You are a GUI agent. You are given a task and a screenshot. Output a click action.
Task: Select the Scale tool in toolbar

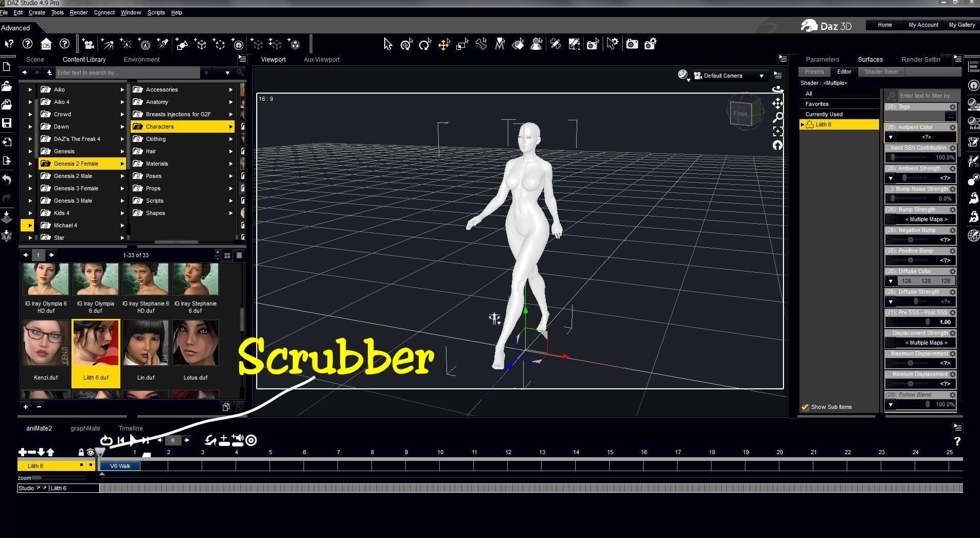(462, 45)
